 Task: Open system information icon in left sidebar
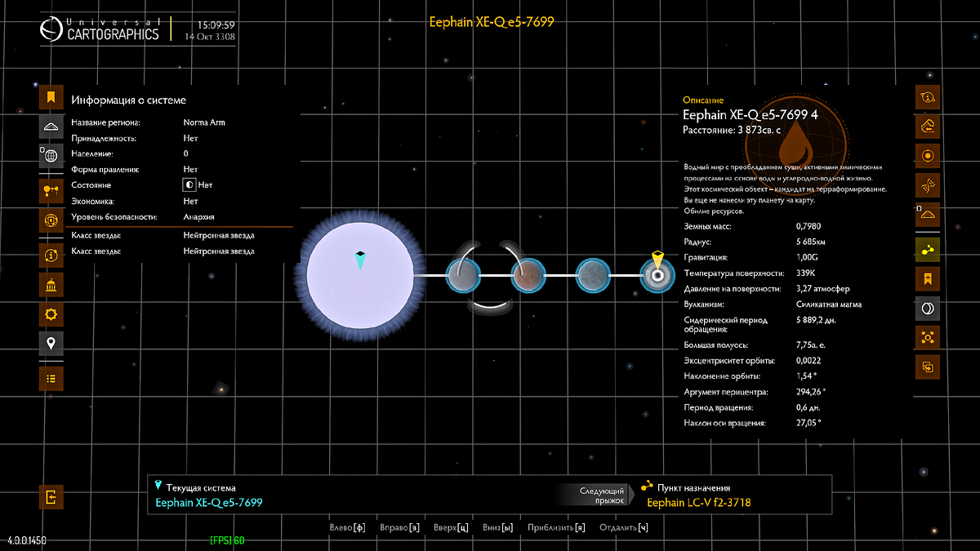pyautogui.click(x=51, y=256)
